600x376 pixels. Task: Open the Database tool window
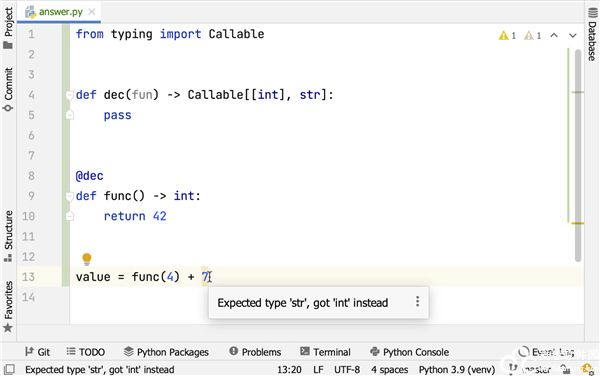point(592,34)
